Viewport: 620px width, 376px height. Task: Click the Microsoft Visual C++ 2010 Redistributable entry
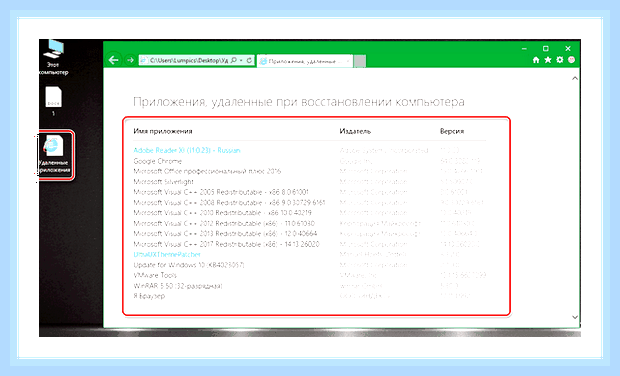222,213
